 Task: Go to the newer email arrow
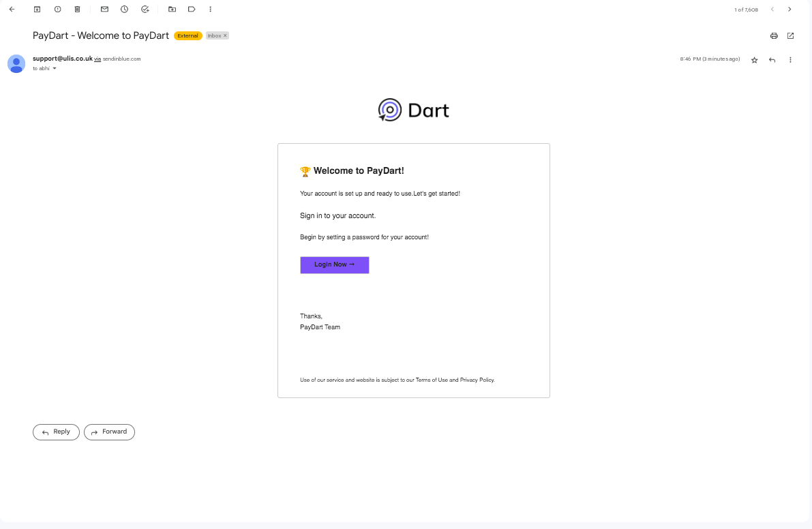tap(772, 10)
